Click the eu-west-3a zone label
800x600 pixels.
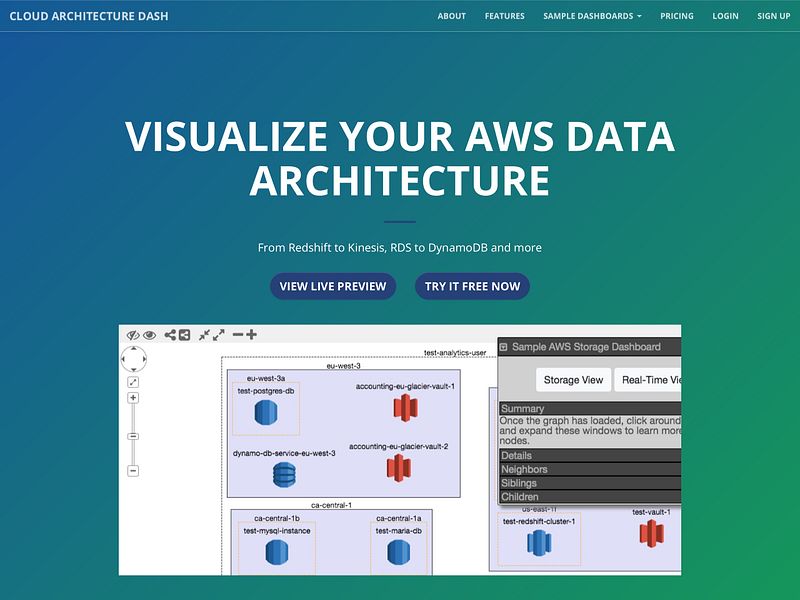tap(266, 379)
